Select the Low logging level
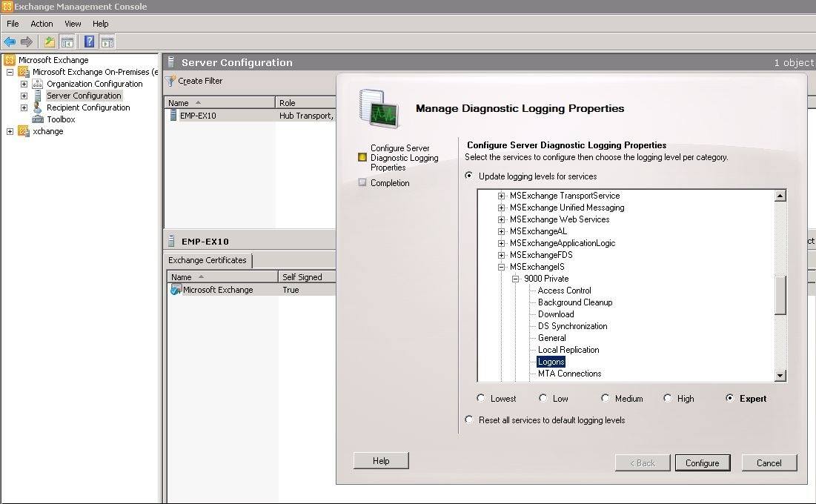 point(543,398)
